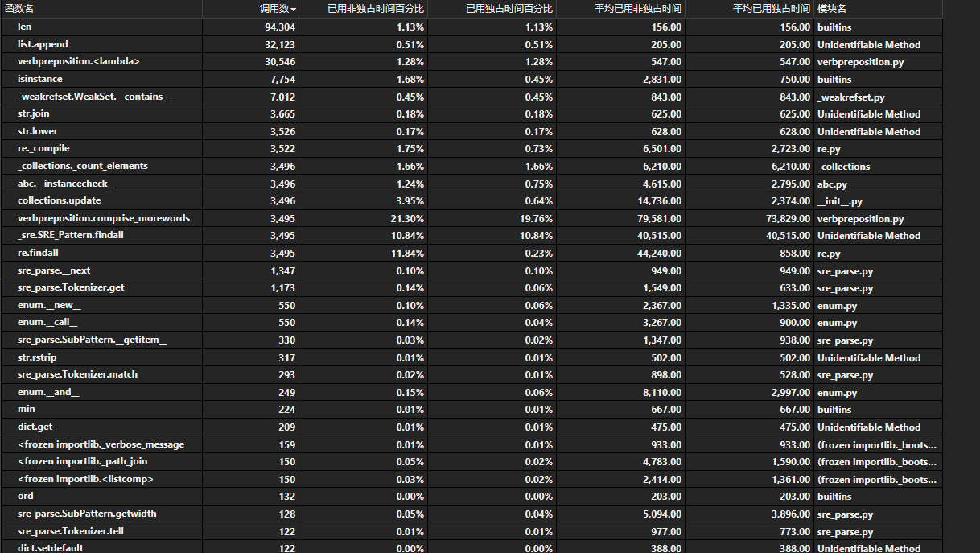This screenshot has height=553, width=980.
Task: Select the len function row
Action: [23, 27]
